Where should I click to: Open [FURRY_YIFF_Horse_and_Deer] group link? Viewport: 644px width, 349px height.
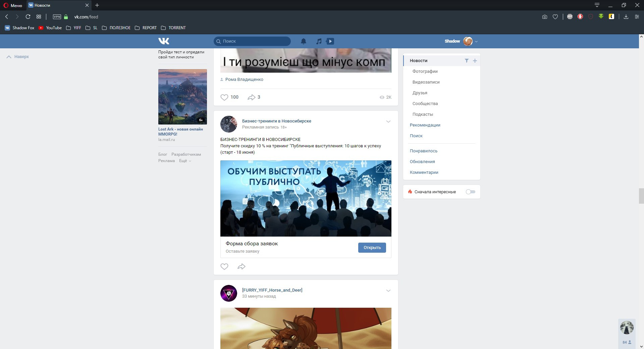pyautogui.click(x=272, y=290)
